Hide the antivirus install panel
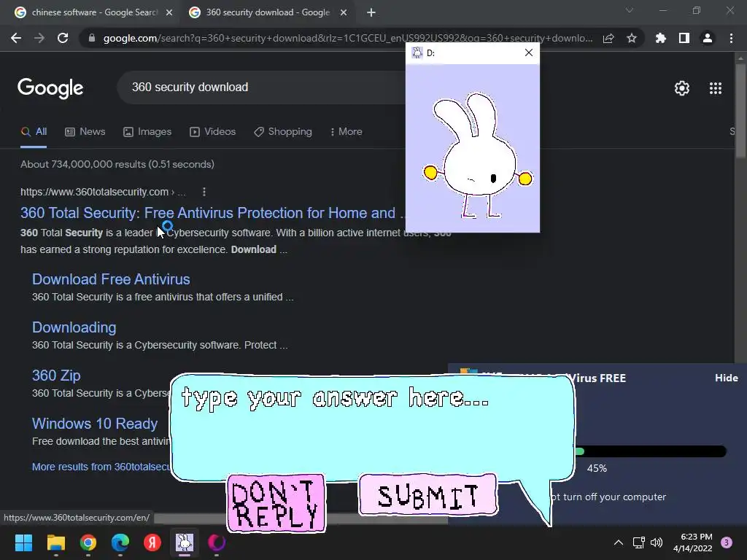Image resolution: width=747 pixels, height=560 pixels. (726, 378)
